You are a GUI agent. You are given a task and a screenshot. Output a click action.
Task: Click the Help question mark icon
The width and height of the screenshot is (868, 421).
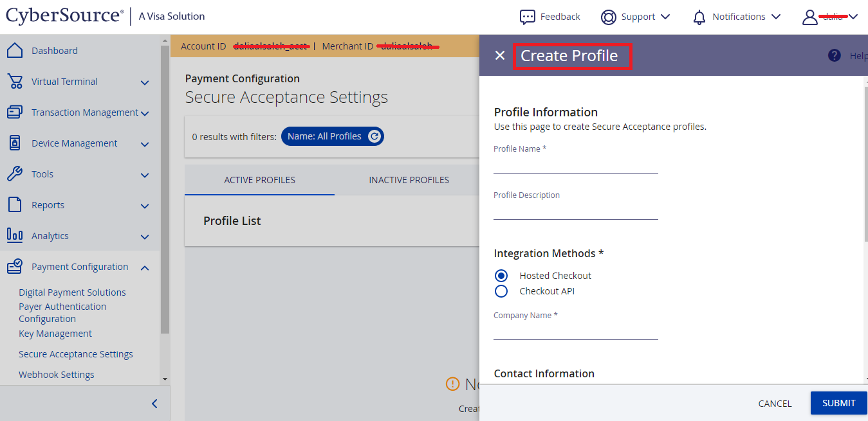tap(835, 55)
